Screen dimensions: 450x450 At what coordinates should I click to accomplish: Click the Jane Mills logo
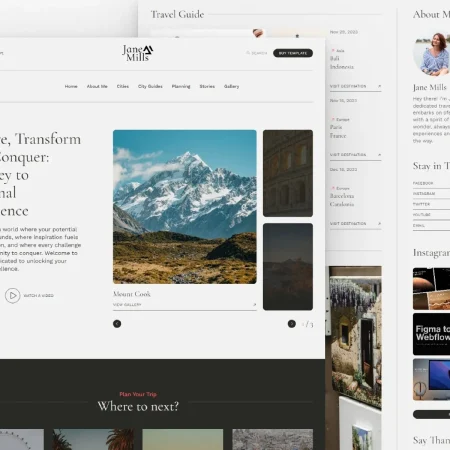pos(137,53)
